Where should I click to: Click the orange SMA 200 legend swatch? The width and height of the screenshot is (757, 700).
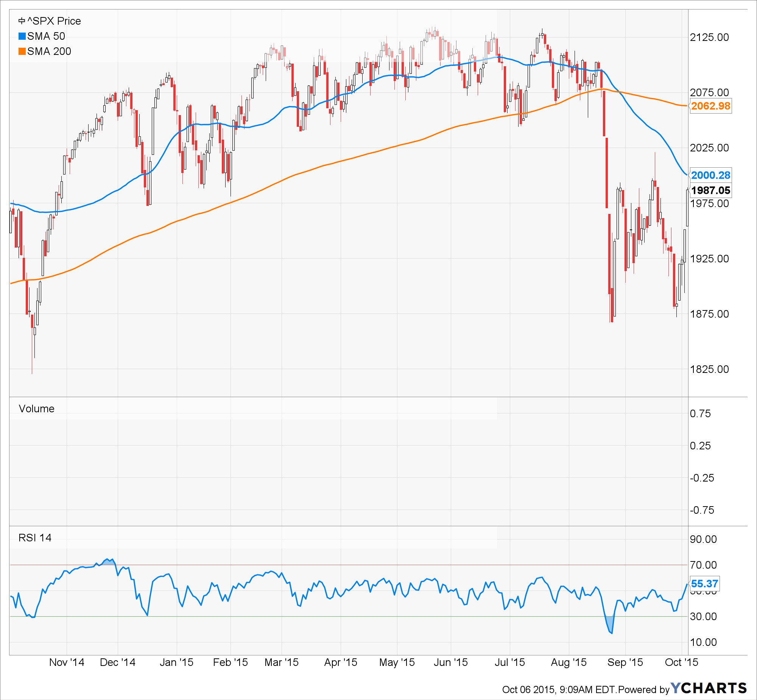click(x=22, y=51)
